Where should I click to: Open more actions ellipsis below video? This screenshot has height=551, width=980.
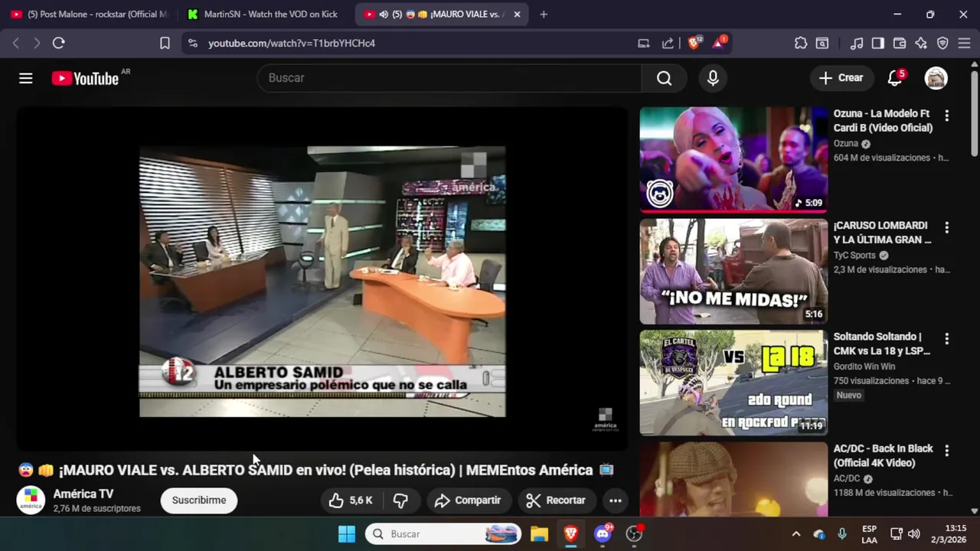pyautogui.click(x=615, y=500)
